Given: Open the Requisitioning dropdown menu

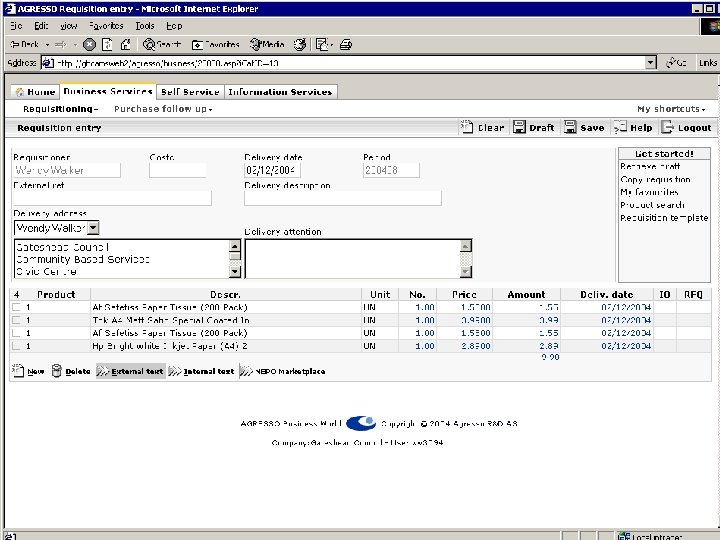Looking at the screenshot, I should tap(61, 109).
